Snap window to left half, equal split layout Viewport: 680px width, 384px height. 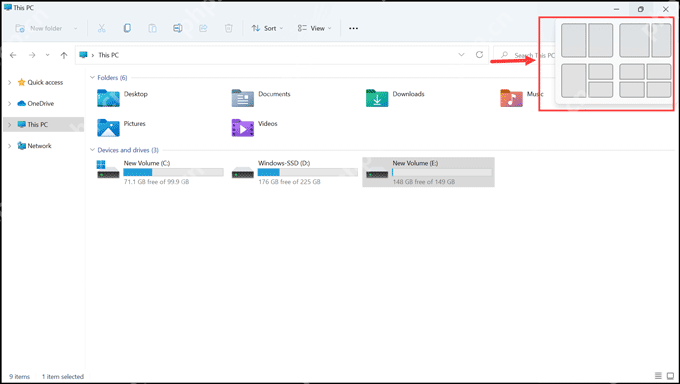coord(574,40)
